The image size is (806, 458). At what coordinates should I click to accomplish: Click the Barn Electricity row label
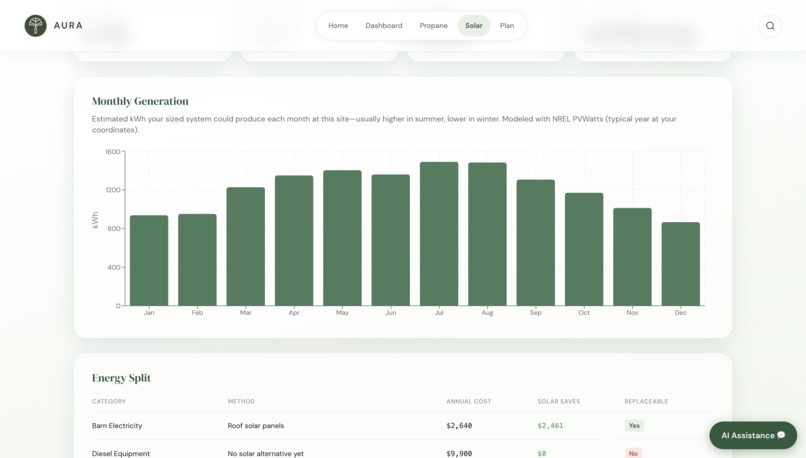tap(117, 426)
